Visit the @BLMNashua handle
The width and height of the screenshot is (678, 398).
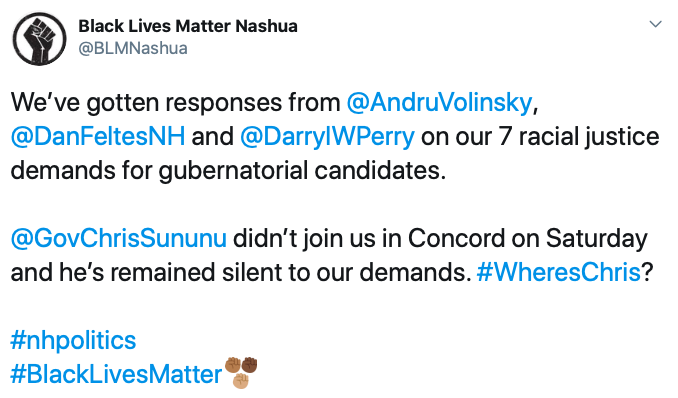click(x=133, y=48)
